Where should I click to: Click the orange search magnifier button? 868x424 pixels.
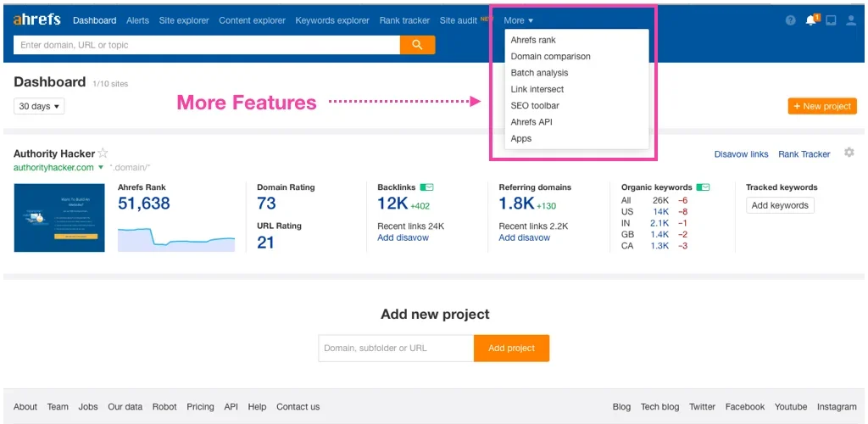click(417, 45)
